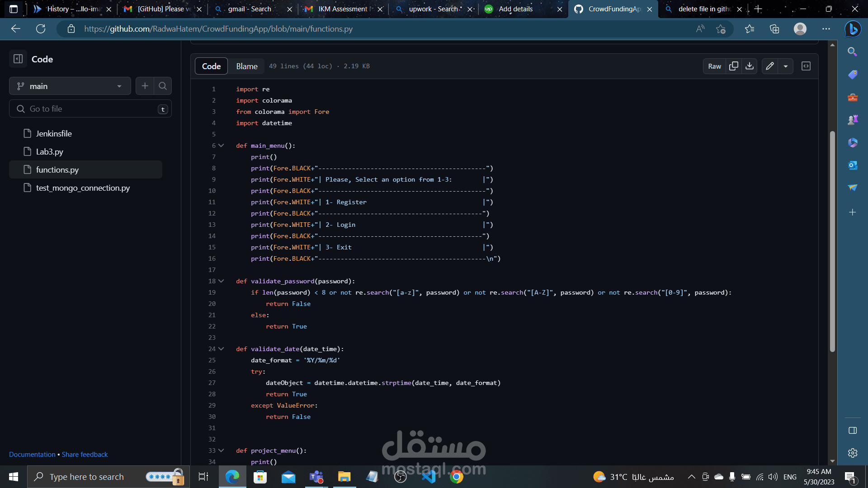Fold the validate_date function chevron
Viewport: 868px width, 488px height.
[x=221, y=349]
